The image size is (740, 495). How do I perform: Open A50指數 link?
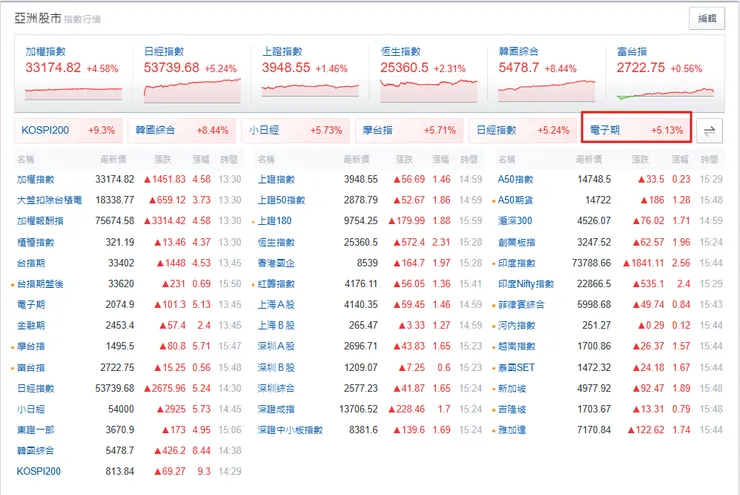516,180
